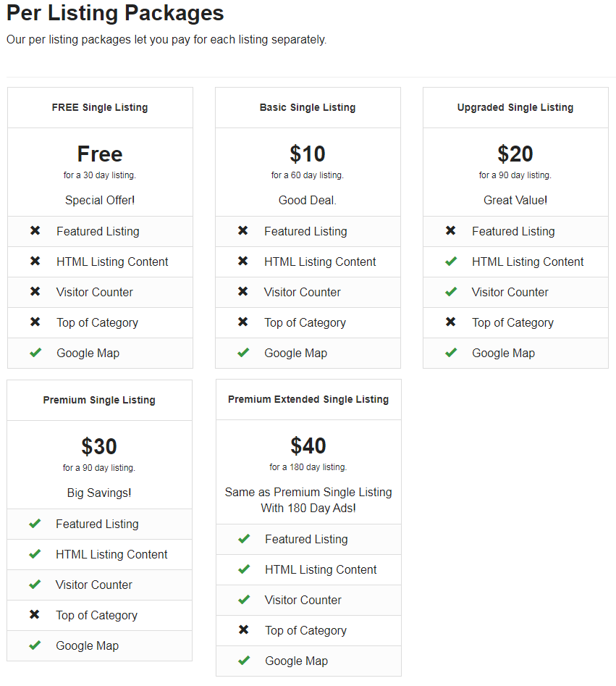Click the $20 price in Upgraded package
This screenshot has height=686, width=616.
tap(515, 154)
